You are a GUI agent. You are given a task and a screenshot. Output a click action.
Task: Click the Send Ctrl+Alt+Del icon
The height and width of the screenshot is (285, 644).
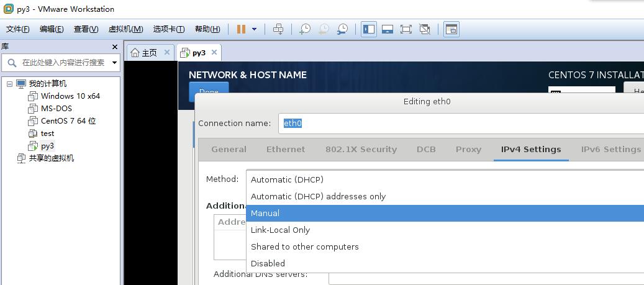pyautogui.click(x=278, y=29)
